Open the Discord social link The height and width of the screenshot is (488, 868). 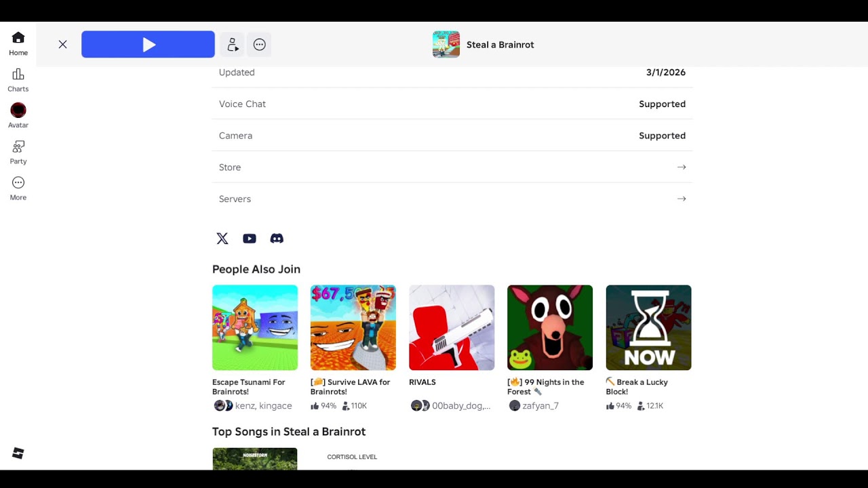point(277,239)
